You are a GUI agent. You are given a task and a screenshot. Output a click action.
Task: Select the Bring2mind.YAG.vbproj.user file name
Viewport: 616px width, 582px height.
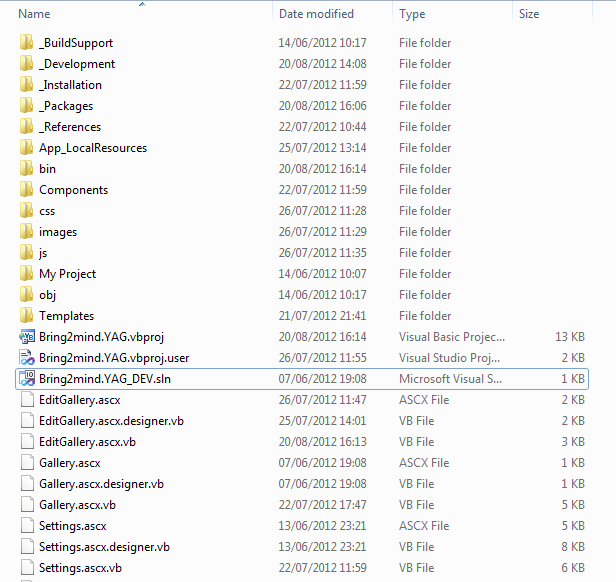pos(114,358)
